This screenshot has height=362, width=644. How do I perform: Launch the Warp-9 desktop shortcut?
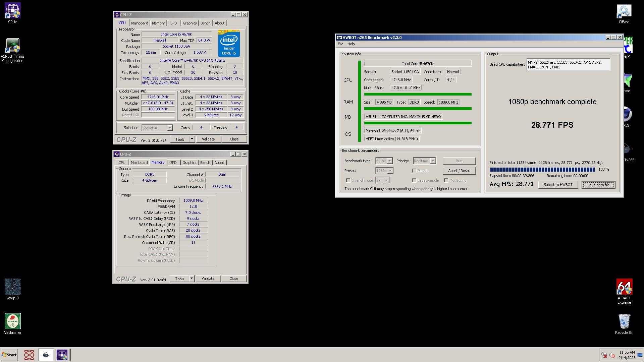click(x=13, y=289)
